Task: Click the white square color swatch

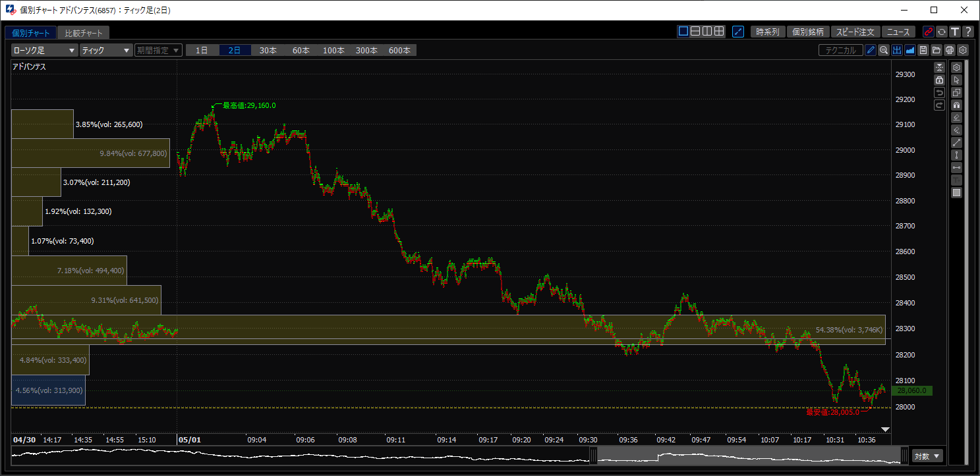Action: [957, 193]
